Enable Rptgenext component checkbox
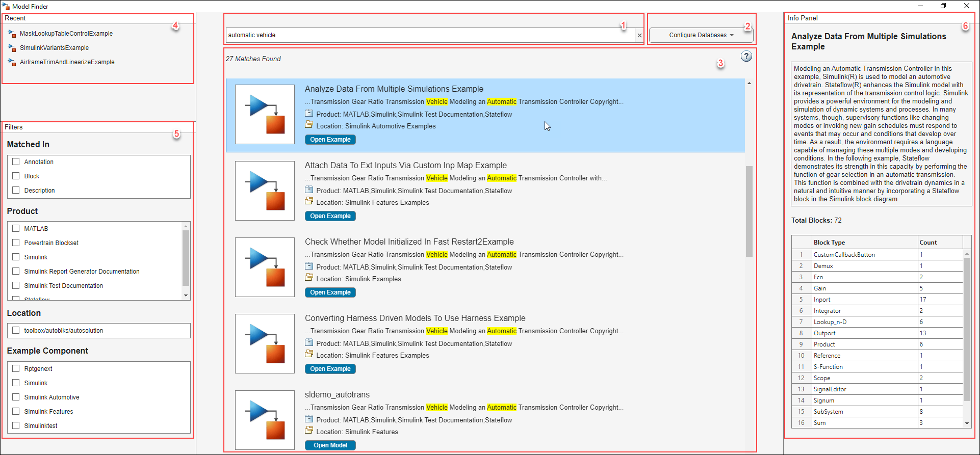This screenshot has width=980, height=455. pos(16,368)
